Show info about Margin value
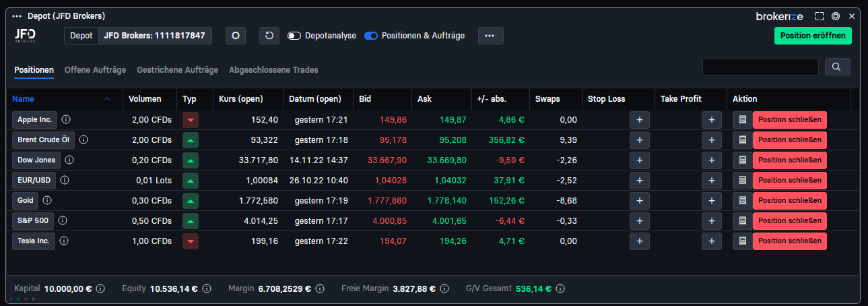This screenshot has height=306, width=868. coord(320,288)
